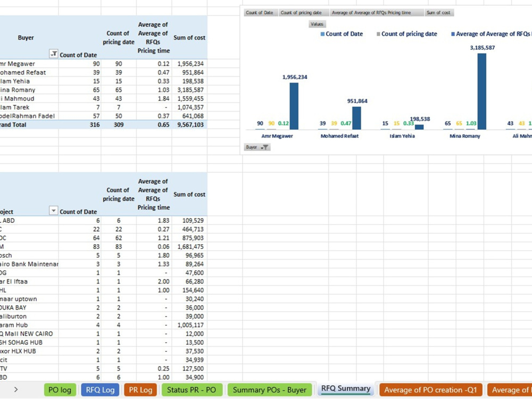Select the 0.65 grand total average cell
The width and height of the screenshot is (532, 399).
click(x=154, y=124)
